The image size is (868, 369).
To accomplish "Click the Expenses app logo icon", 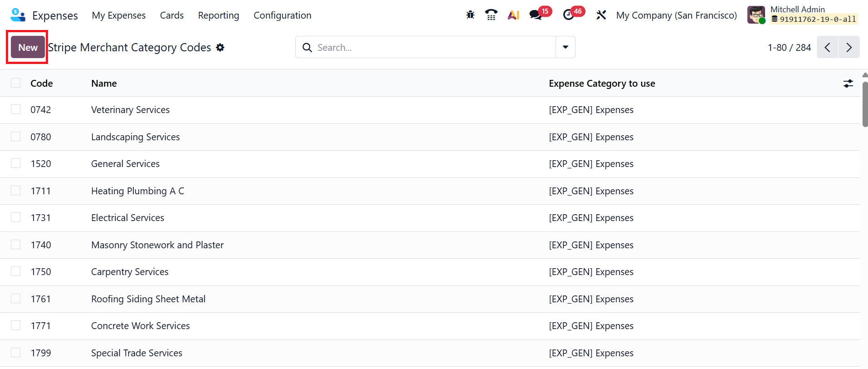I will click(18, 15).
